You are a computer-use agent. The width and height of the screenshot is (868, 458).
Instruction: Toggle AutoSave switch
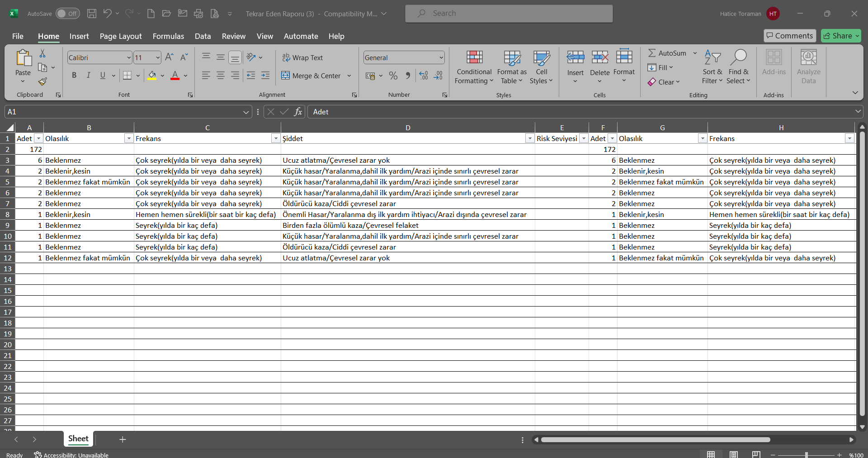pyautogui.click(x=68, y=14)
